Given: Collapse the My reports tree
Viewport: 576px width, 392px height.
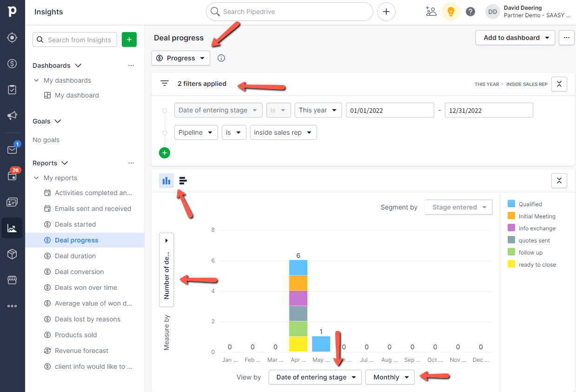Looking at the screenshot, I should click(x=36, y=178).
